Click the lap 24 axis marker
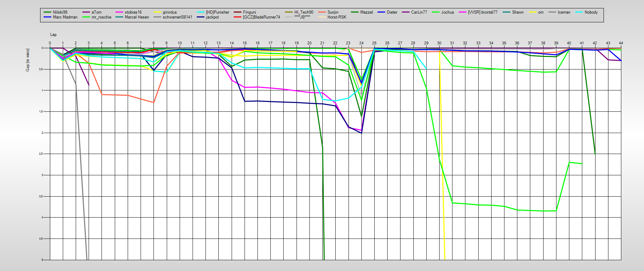This screenshot has width=644, height=271. click(x=361, y=43)
